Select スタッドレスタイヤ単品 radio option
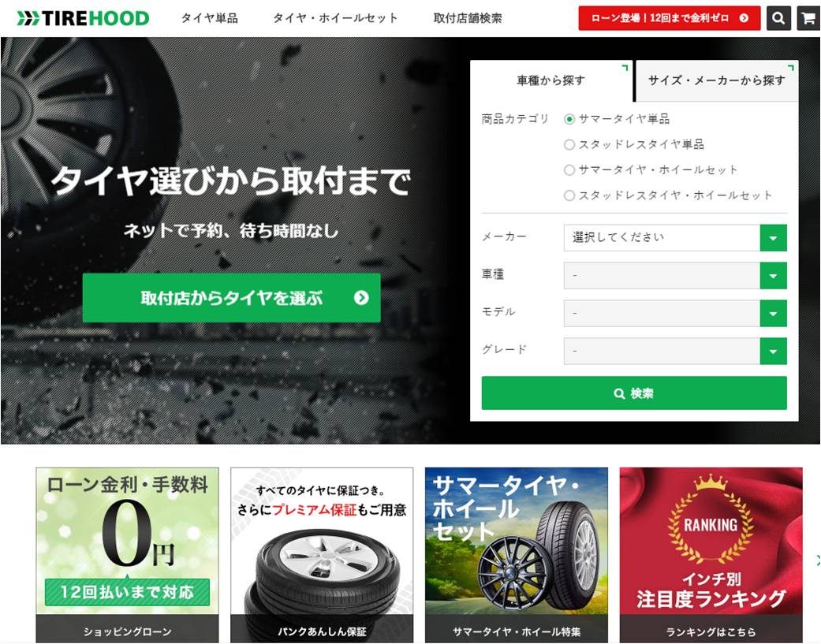This screenshot has width=821, height=644. 569,144
